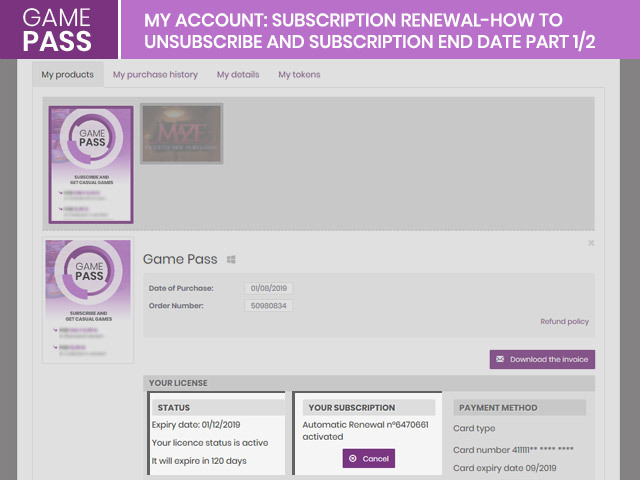This screenshot has height=480, width=640.
Task: Click the GAME PASS logo in header
Action: (59, 29)
